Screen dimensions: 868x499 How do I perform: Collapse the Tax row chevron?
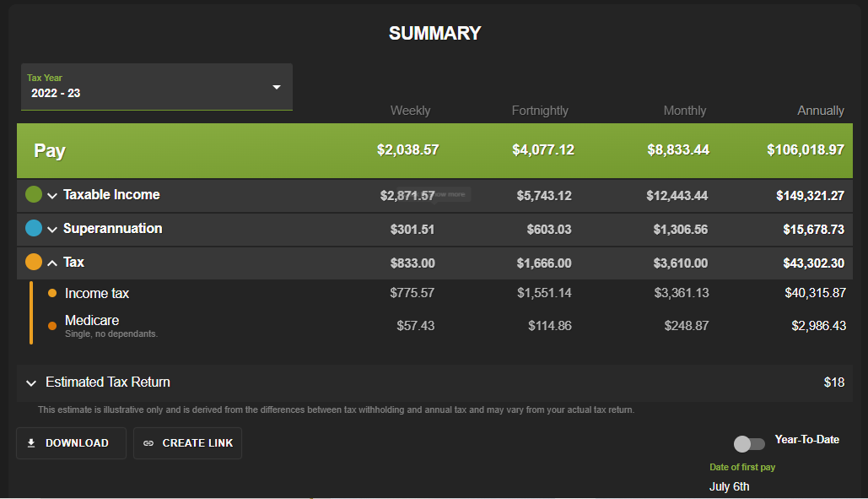click(52, 263)
